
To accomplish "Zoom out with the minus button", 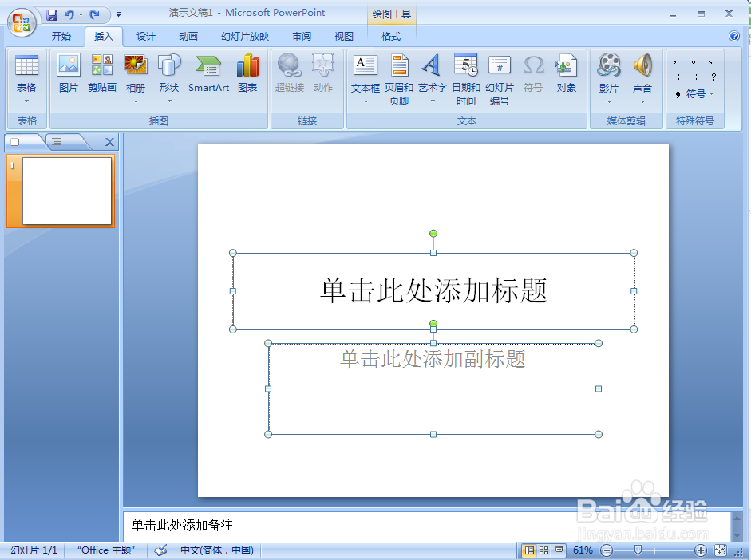I will [x=607, y=550].
